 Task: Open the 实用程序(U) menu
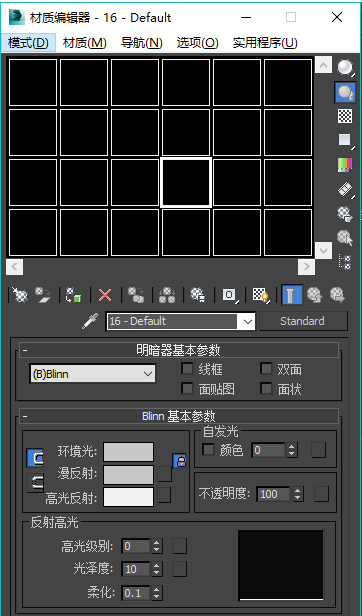[x=265, y=43]
